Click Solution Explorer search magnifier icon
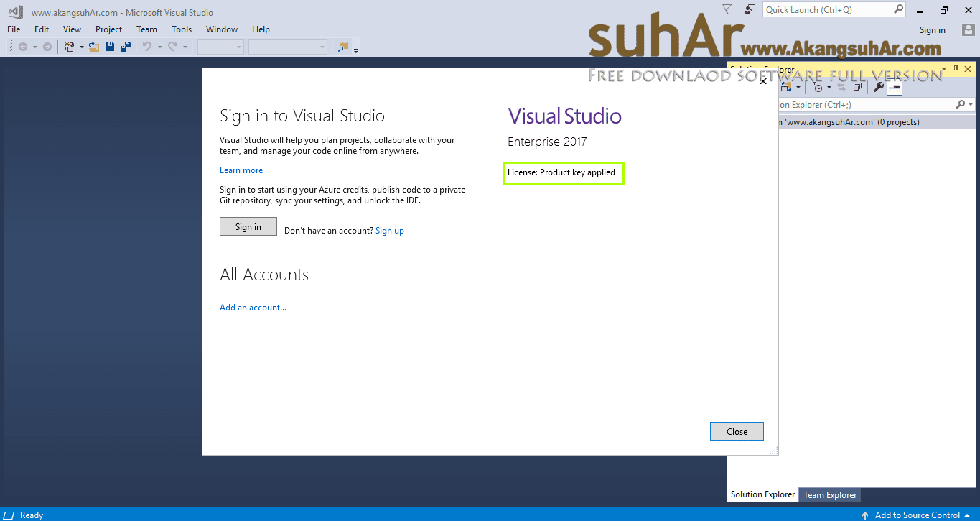 [x=961, y=105]
